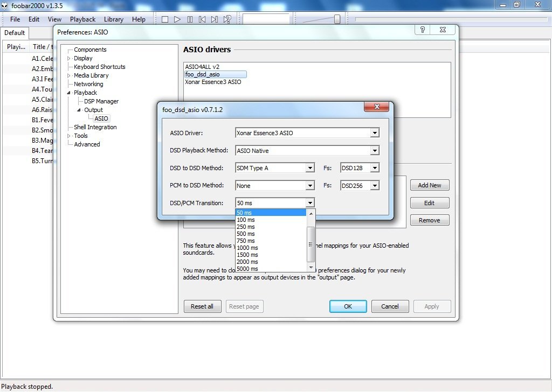The width and height of the screenshot is (552, 392).
Task: Adjust the volume slider in toolbar
Action: 337,19
